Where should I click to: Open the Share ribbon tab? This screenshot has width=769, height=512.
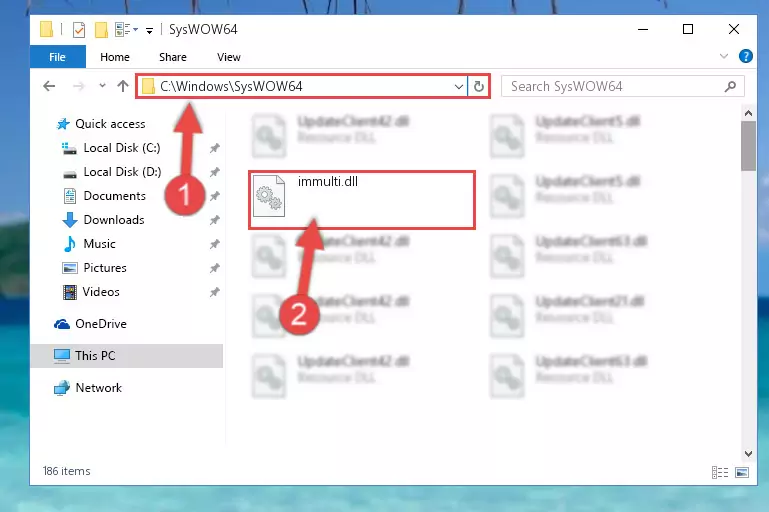tap(173, 57)
